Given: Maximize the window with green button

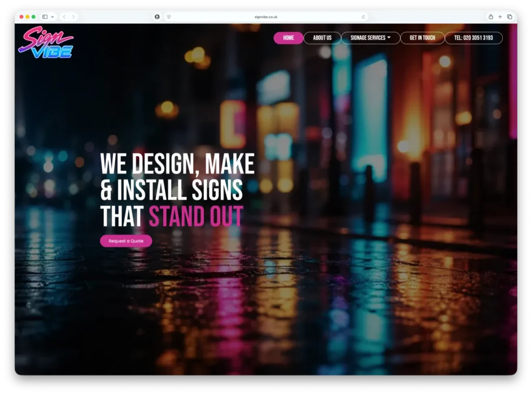Looking at the screenshot, I should (x=33, y=17).
